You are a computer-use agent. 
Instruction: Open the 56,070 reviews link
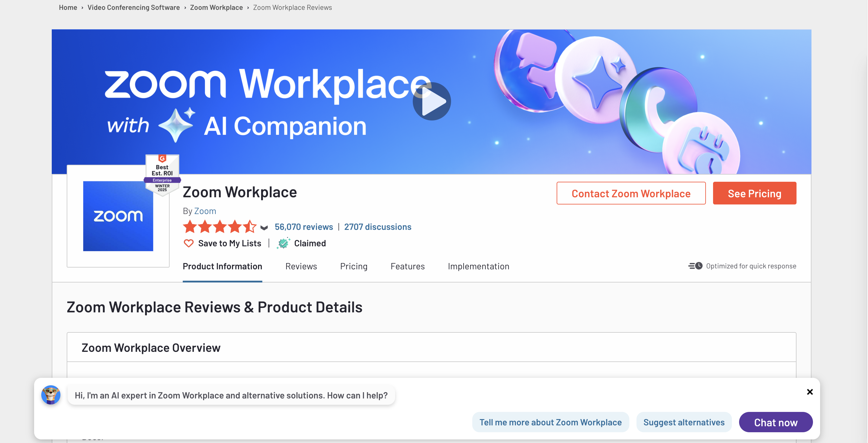[x=304, y=227]
